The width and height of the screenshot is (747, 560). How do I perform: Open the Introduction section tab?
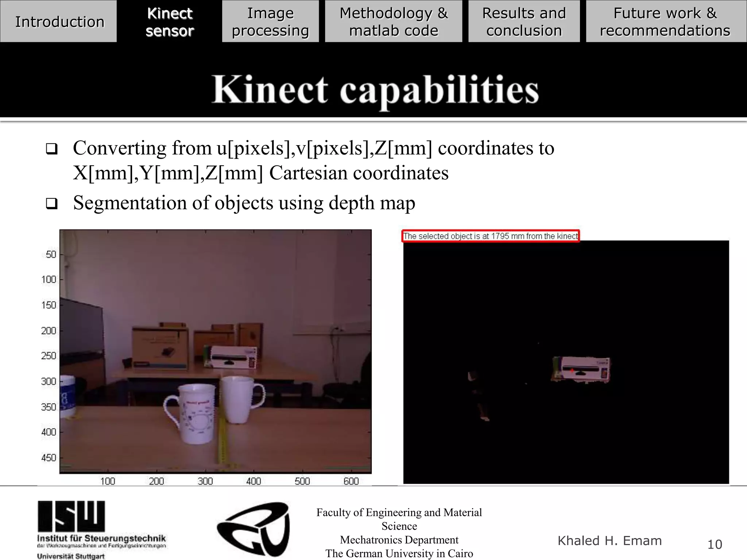(58, 21)
